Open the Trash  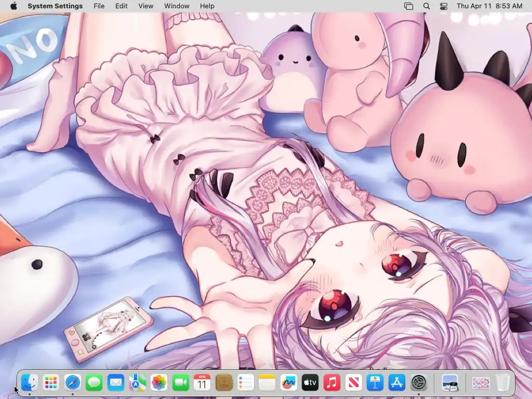503,383
